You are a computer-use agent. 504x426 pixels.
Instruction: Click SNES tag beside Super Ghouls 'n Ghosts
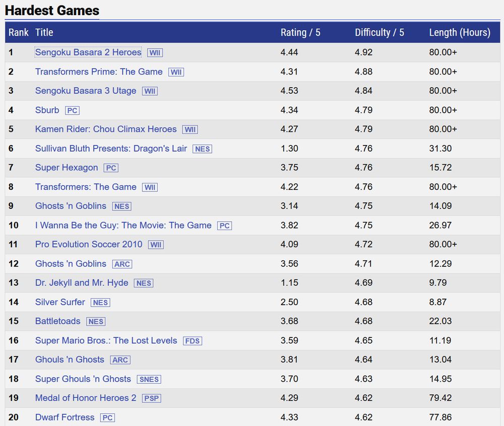click(x=149, y=380)
